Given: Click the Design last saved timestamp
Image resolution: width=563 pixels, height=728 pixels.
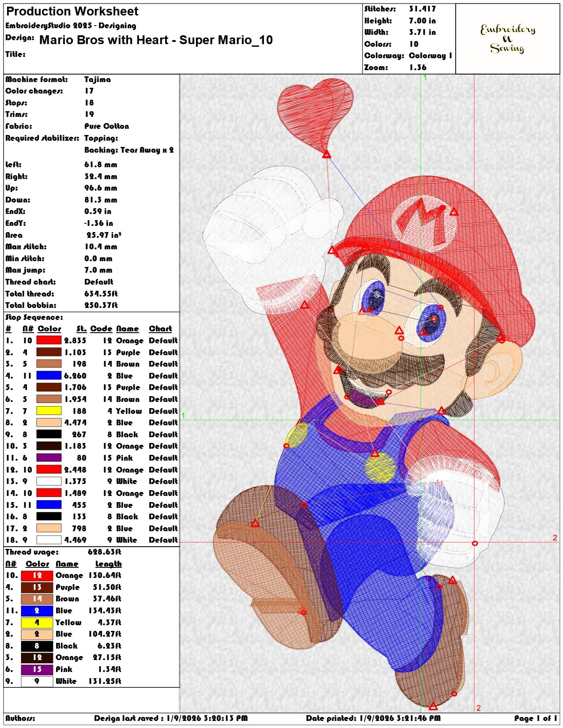Looking at the screenshot, I should [x=171, y=718].
